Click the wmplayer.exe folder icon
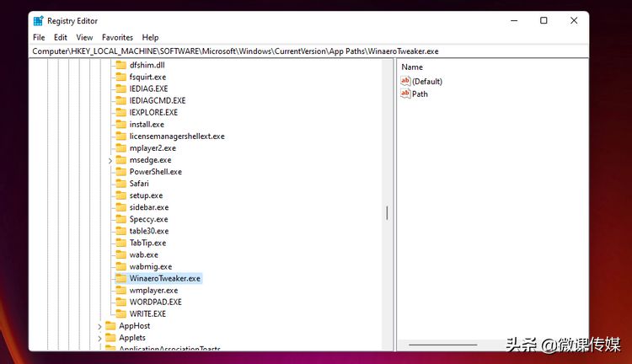 coord(121,290)
